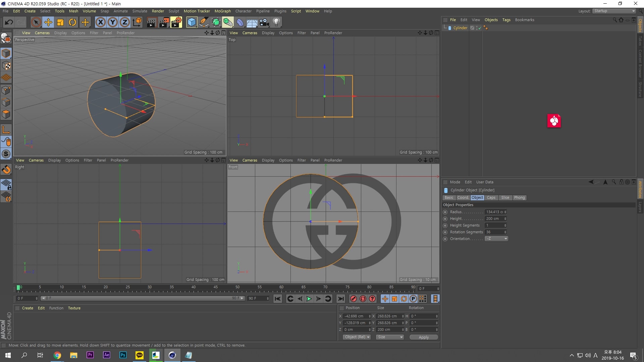
Task: Click Position X value field
Action: [x=355, y=316]
